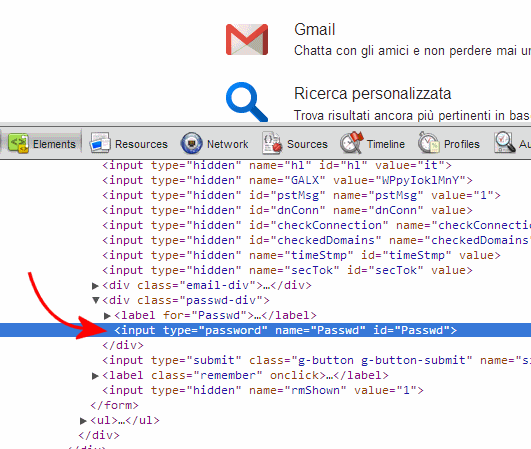Collapse the passwd-div node

tap(96, 300)
